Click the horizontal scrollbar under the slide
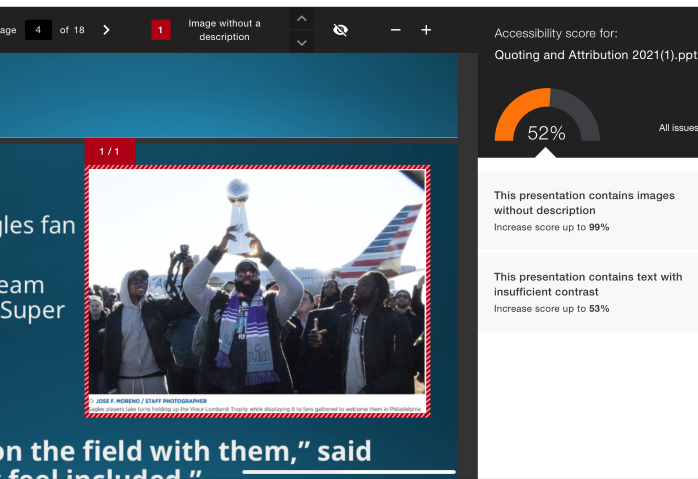This screenshot has height=479, width=698. (x=348, y=472)
